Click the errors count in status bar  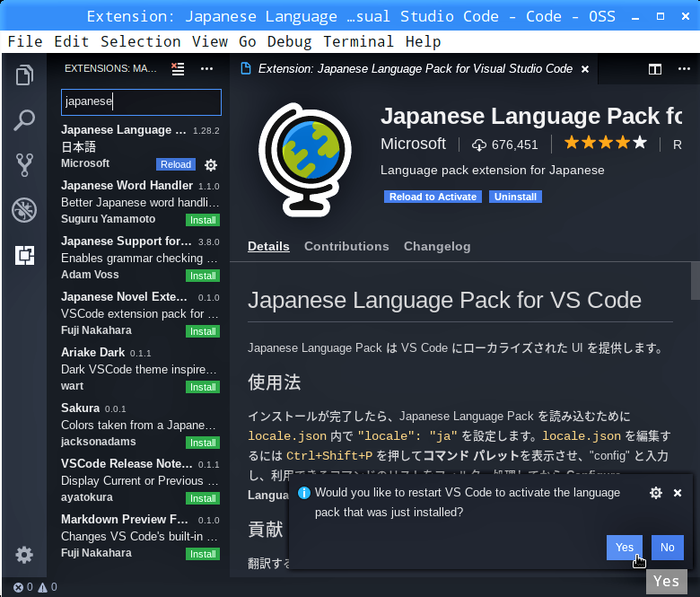coord(23,587)
